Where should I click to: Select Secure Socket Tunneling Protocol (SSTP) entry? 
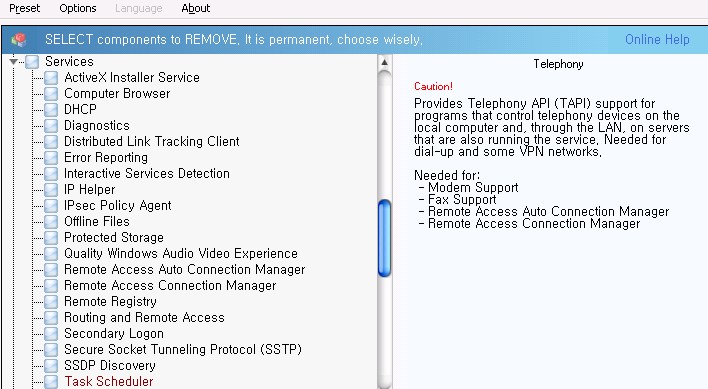[183, 349]
